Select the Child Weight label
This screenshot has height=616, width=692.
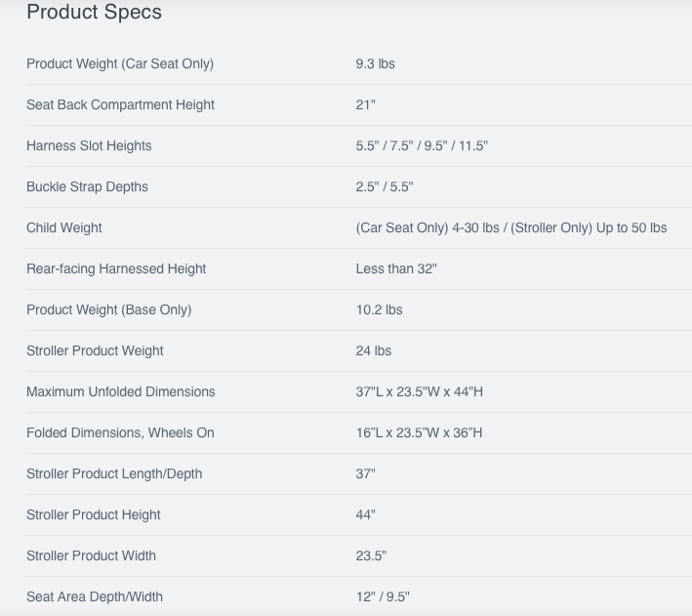click(x=64, y=227)
